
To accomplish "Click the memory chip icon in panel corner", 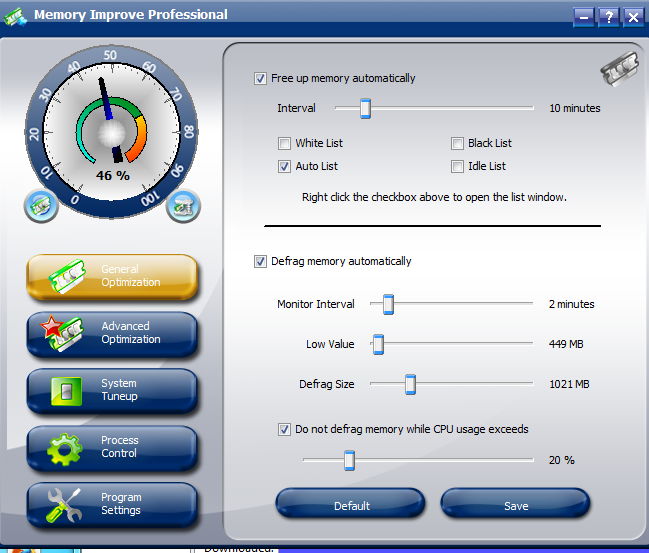I will pos(620,68).
